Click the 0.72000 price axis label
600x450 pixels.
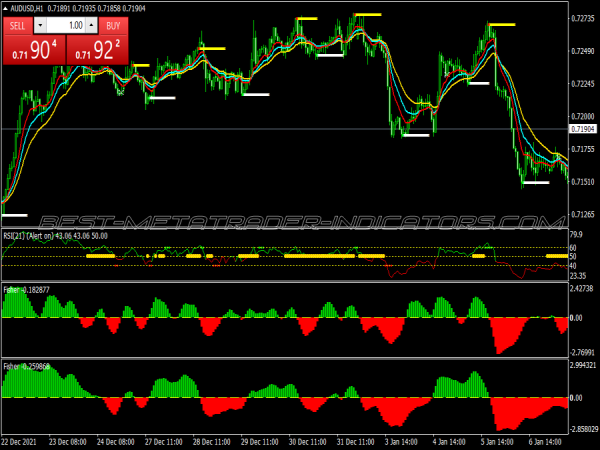point(583,116)
